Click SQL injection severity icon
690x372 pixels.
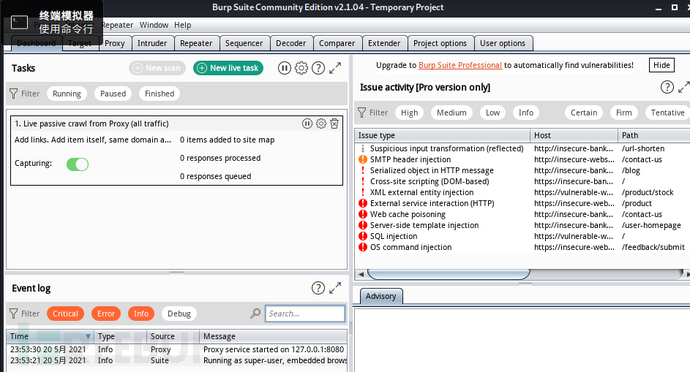(x=363, y=236)
